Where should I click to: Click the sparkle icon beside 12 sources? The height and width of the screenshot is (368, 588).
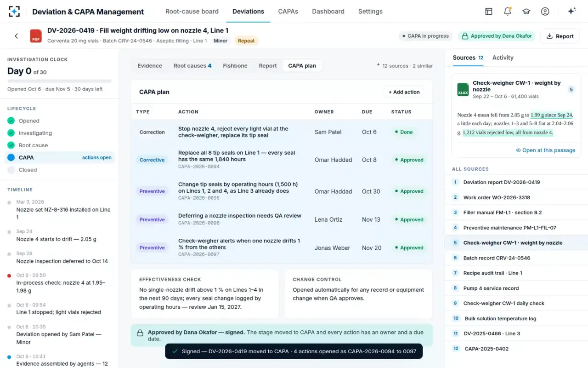pos(378,65)
